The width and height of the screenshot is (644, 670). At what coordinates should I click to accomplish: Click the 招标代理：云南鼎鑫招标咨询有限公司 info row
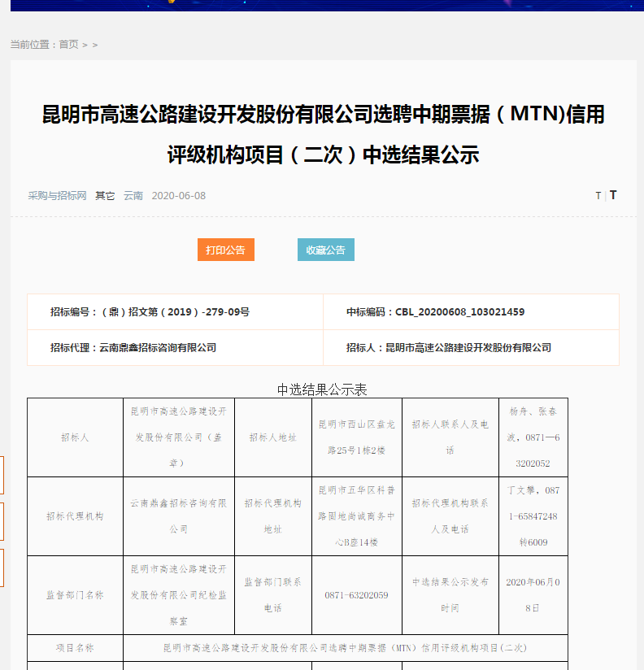[133, 347]
